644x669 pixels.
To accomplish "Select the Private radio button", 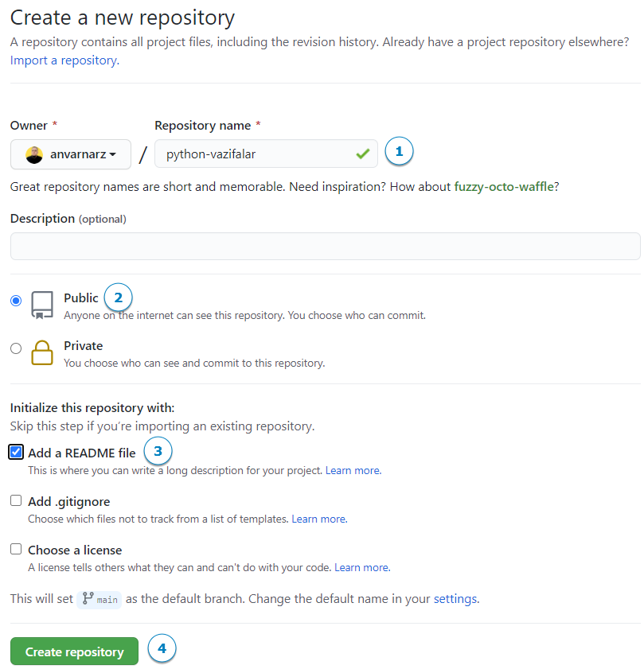I will point(16,348).
